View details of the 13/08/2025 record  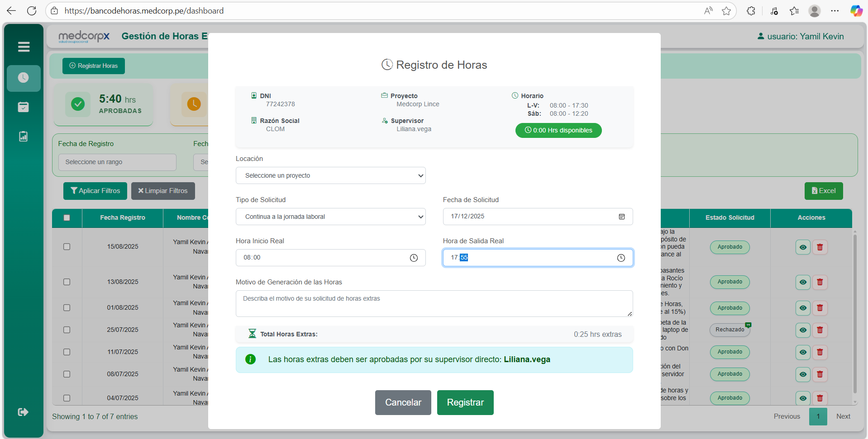point(803,282)
